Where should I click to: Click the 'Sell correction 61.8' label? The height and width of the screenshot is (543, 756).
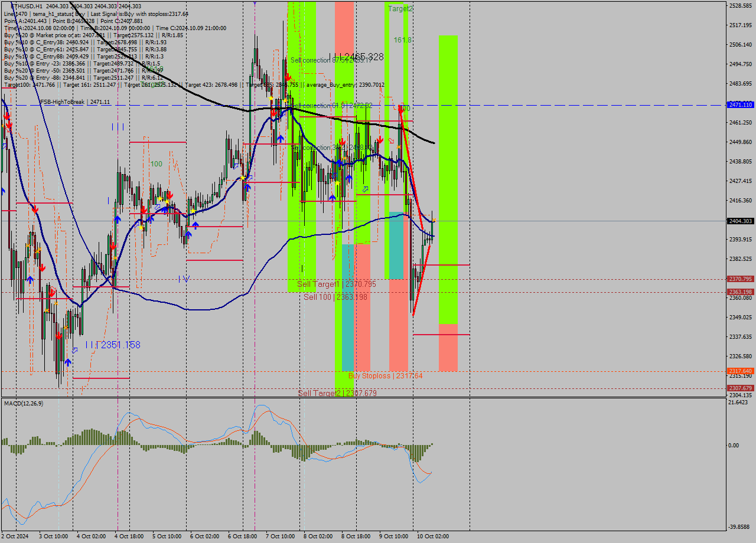[x=331, y=106]
